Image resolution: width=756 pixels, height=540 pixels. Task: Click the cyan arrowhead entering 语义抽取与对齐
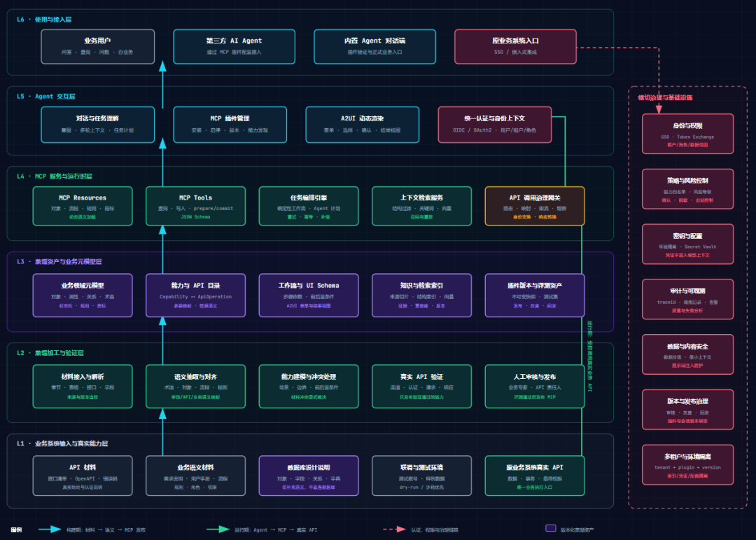click(x=162, y=413)
